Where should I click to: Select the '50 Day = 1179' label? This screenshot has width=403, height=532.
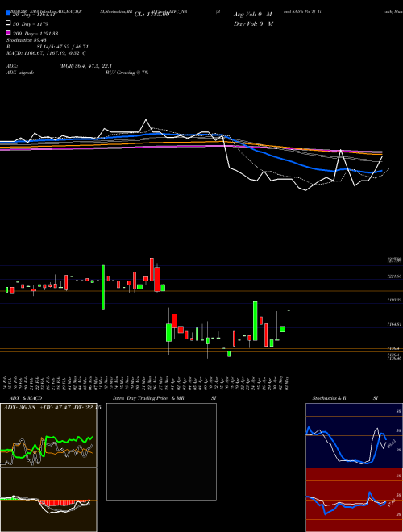point(31,24)
